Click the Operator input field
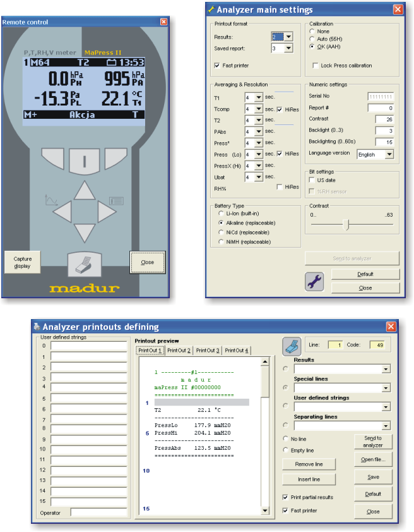Screen dimensions: 414x532 pyautogui.click(x=98, y=512)
